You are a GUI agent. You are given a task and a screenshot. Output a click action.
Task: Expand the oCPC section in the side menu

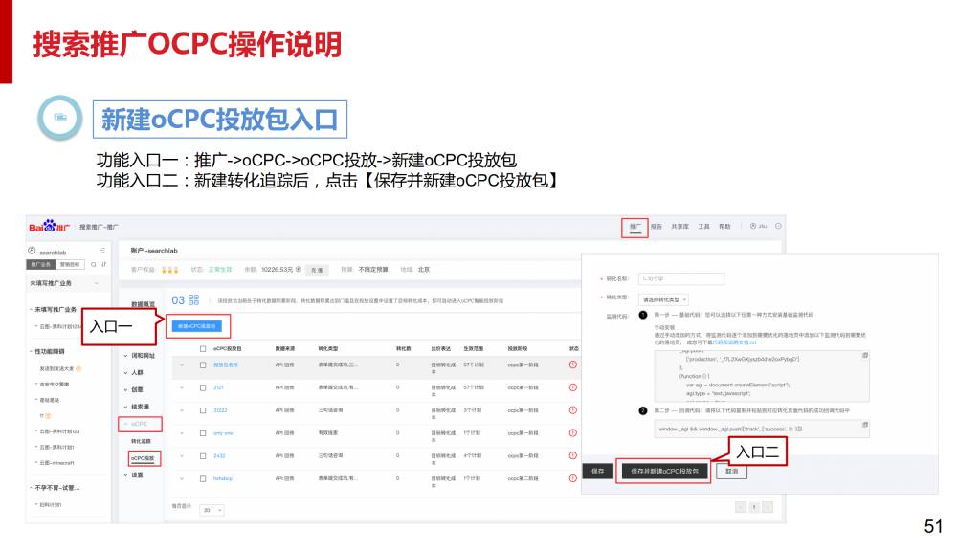[x=140, y=424]
